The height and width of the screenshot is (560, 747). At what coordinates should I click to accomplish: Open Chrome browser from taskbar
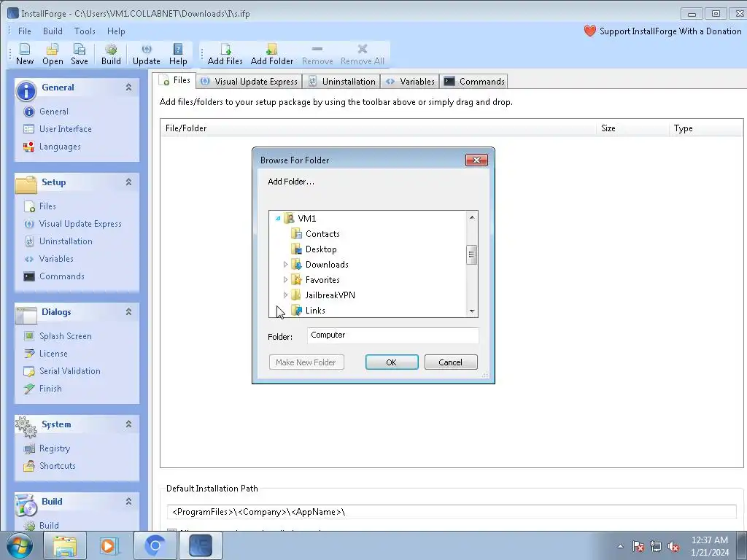[x=155, y=545]
